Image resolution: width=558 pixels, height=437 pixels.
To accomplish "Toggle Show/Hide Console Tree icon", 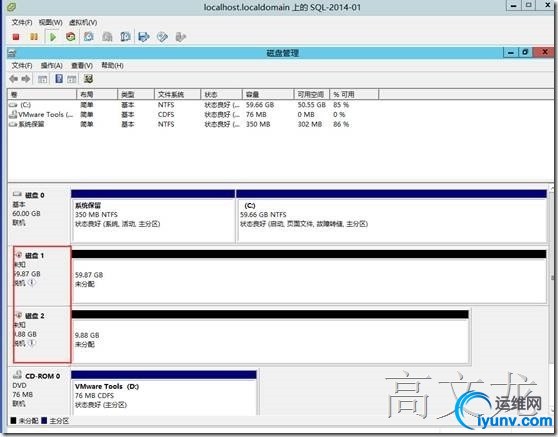I will (x=43, y=79).
